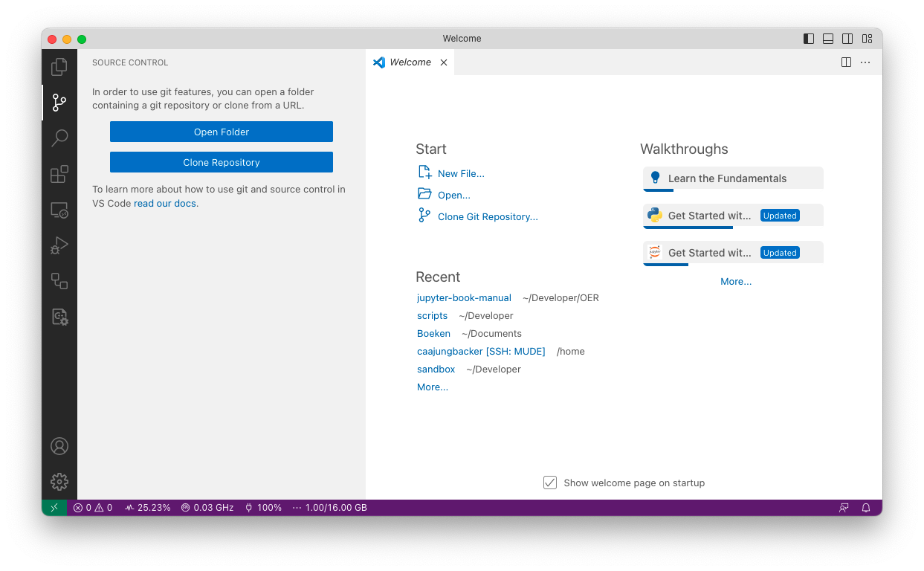Expand More walkthroughs
The height and width of the screenshot is (571, 924).
click(x=735, y=281)
